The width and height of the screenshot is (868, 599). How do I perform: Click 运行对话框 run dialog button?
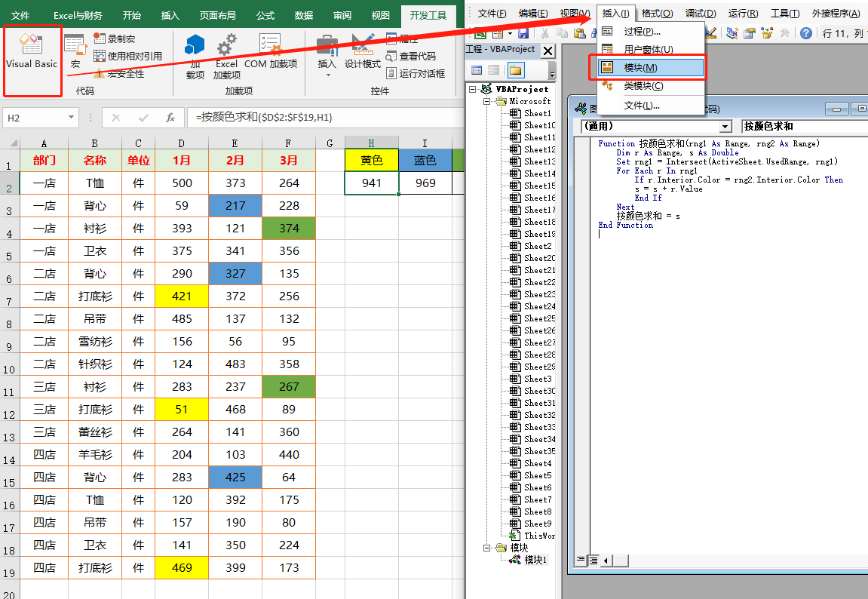(416, 74)
